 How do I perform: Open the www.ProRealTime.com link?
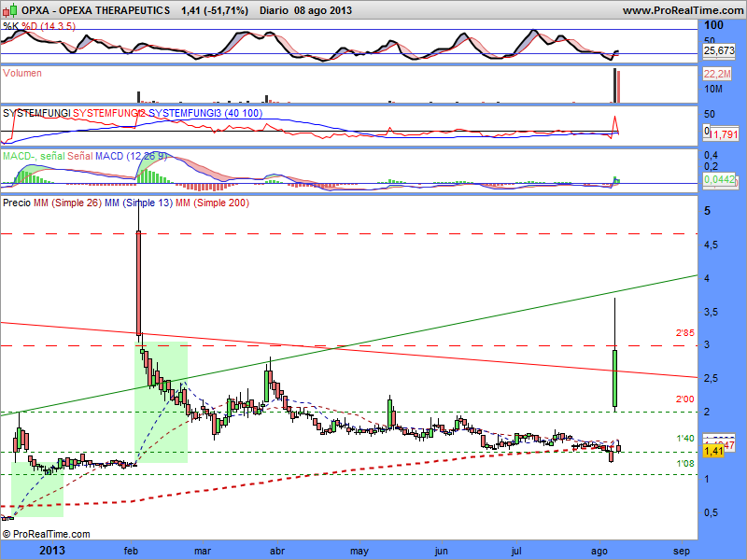click(x=683, y=10)
